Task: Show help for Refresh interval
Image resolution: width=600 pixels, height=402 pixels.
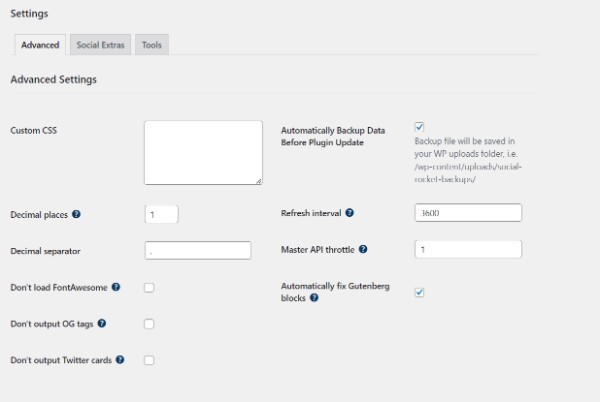Action: pyautogui.click(x=349, y=213)
